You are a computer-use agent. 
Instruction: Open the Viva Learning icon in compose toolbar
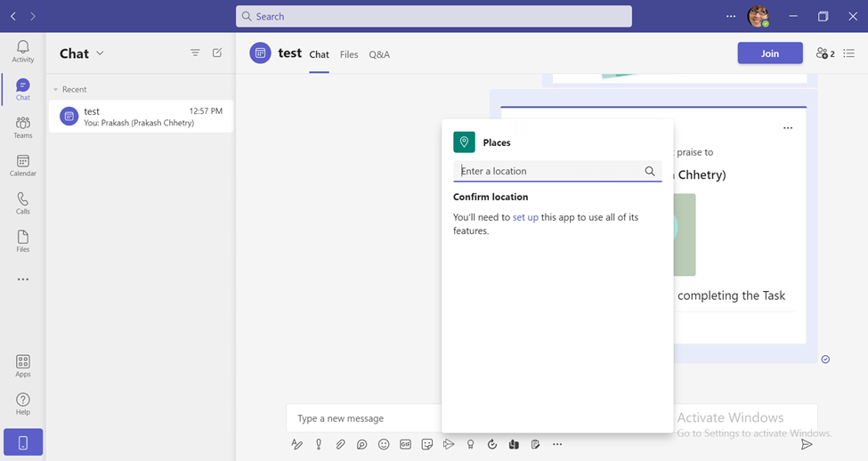[514, 444]
